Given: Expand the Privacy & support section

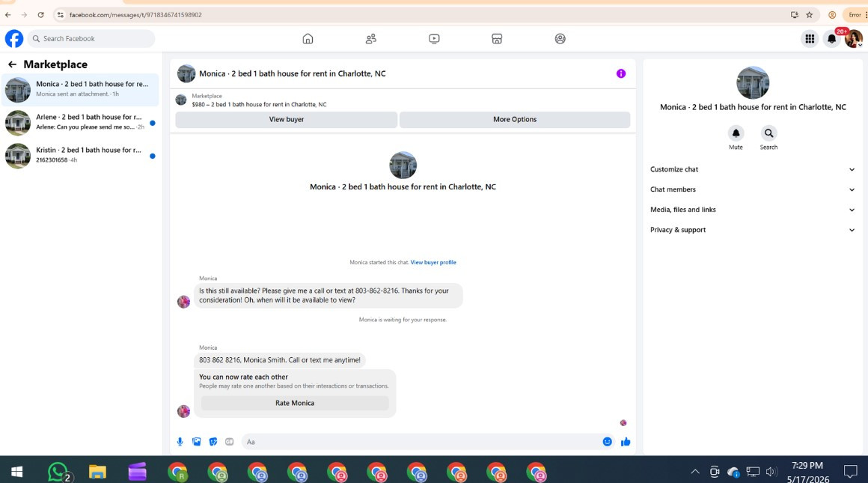Looking at the screenshot, I should point(752,230).
